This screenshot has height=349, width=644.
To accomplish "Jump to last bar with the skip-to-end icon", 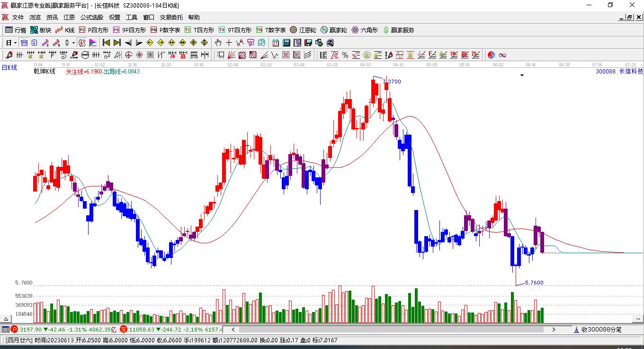I will coord(117,43).
